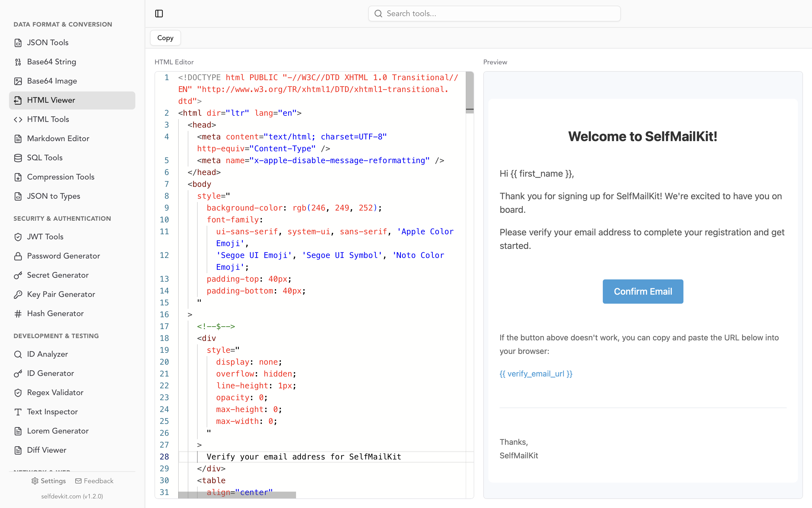The image size is (812, 508).
Task: Click the Base64 Image icon
Action: click(18, 81)
